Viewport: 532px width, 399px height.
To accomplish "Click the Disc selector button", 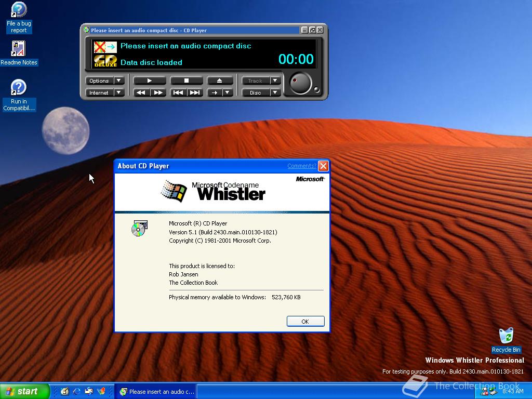I will [256, 92].
